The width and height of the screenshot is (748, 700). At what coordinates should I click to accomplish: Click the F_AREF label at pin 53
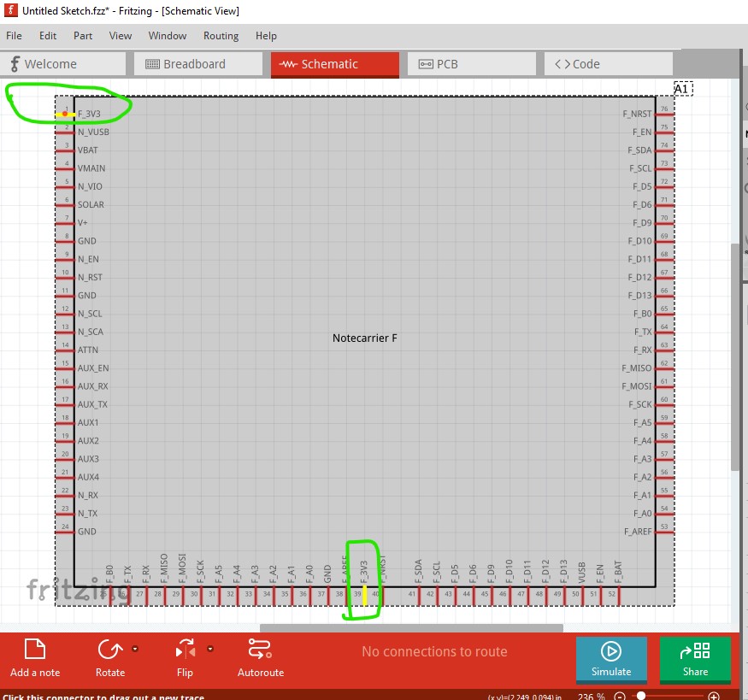(x=638, y=532)
